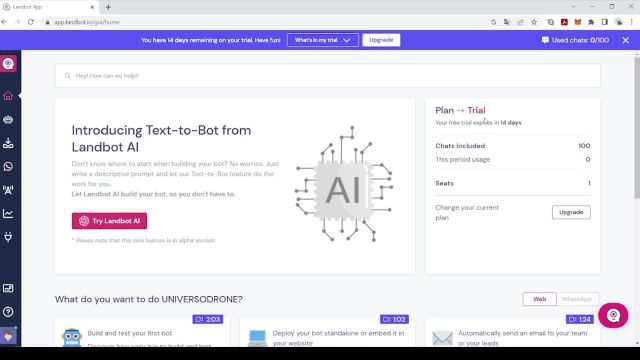Screen dimensions: 640x360
Task: Open WhatsApp section in sidebar
Action: 8,167
